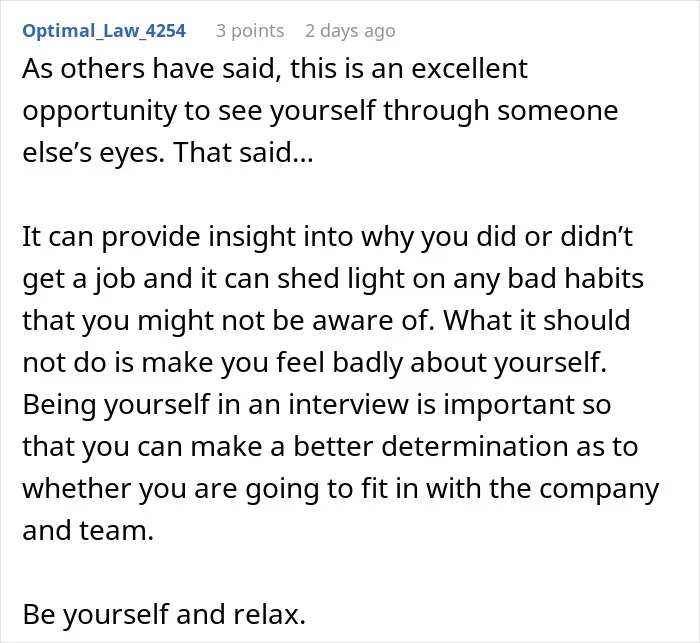This screenshot has height=643, width=700.
Task: Click the line beginning 'Being yourself in an interview'
Action: pyautogui.click(x=317, y=405)
